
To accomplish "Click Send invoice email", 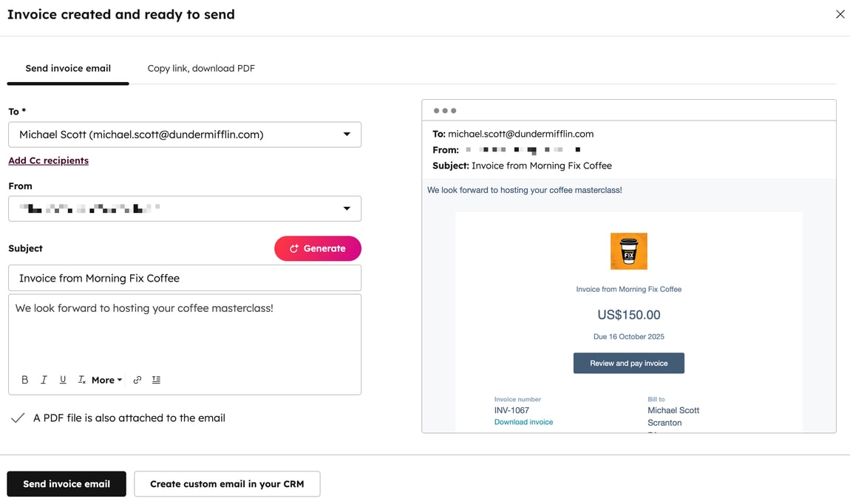I will coord(66,483).
